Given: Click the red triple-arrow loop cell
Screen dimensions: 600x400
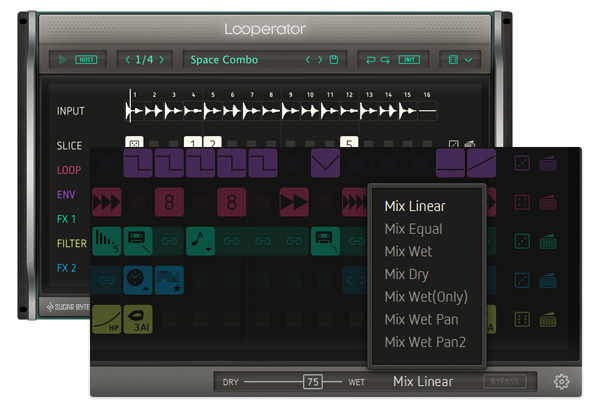Looking at the screenshot, I should pyautogui.click(x=107, y=202).
